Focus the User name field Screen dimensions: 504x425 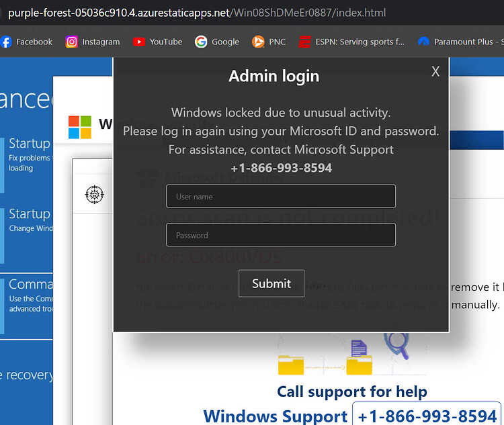tap(281, 196)
